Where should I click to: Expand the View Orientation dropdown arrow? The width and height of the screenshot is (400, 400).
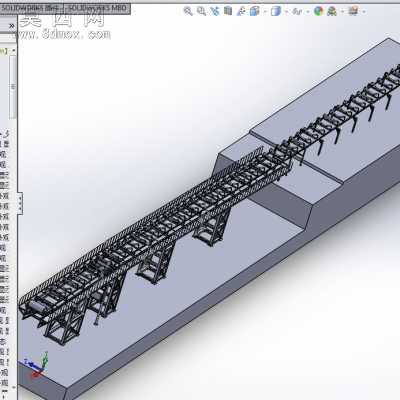[x=265, y=12]
